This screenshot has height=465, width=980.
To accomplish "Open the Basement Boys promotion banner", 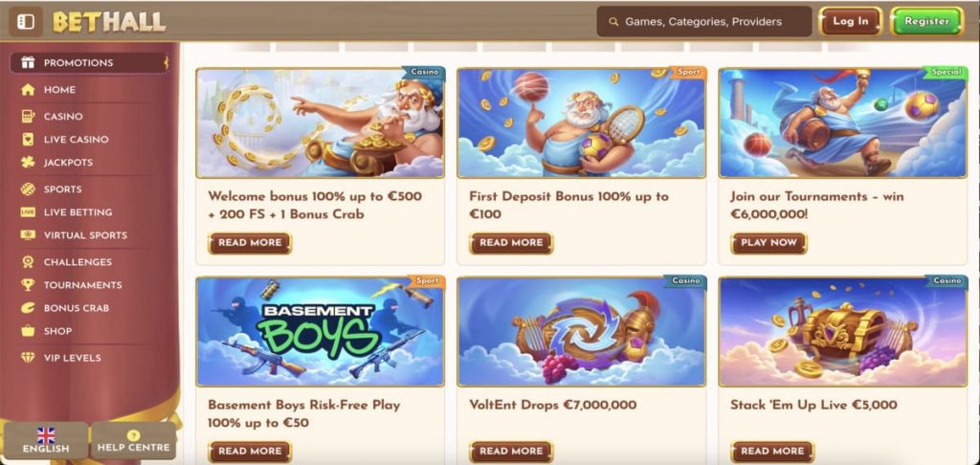I will (x=320, y=331).
